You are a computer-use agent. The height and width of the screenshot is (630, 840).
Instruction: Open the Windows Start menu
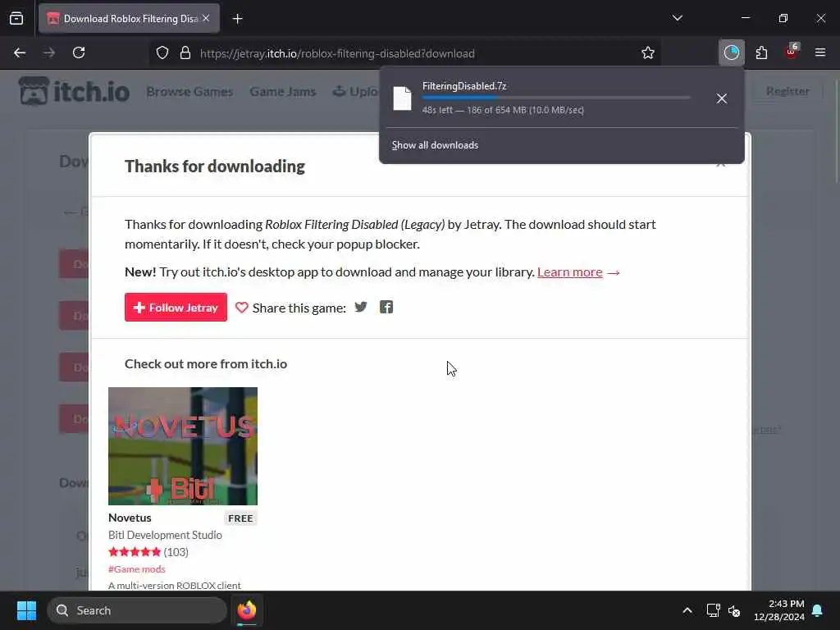26,610
